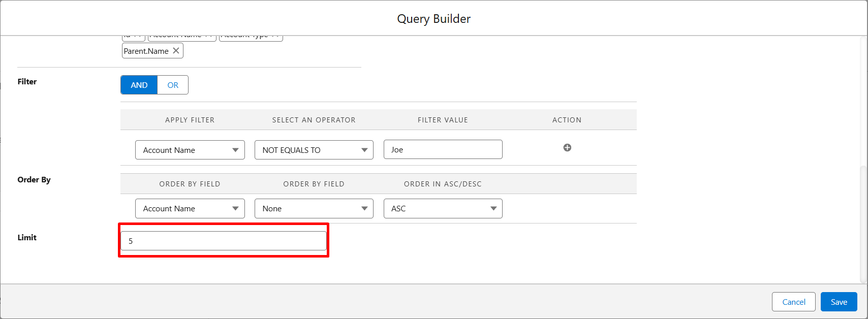Focus the Limit input field
Viewport: 868px width, 319px height.
[x=224, y=241]
